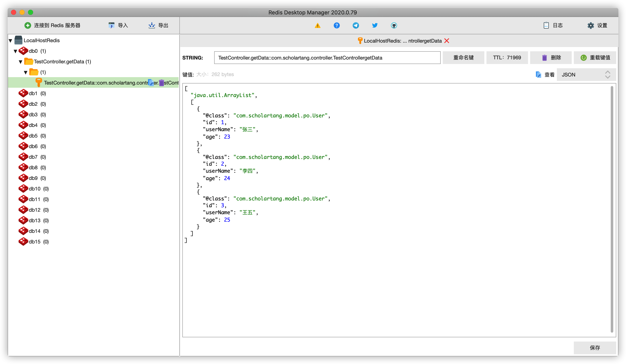The width and height of the screenshot is (626, 364).
Task: Click the 重载键值 reload value button
Action: point(595,58)
